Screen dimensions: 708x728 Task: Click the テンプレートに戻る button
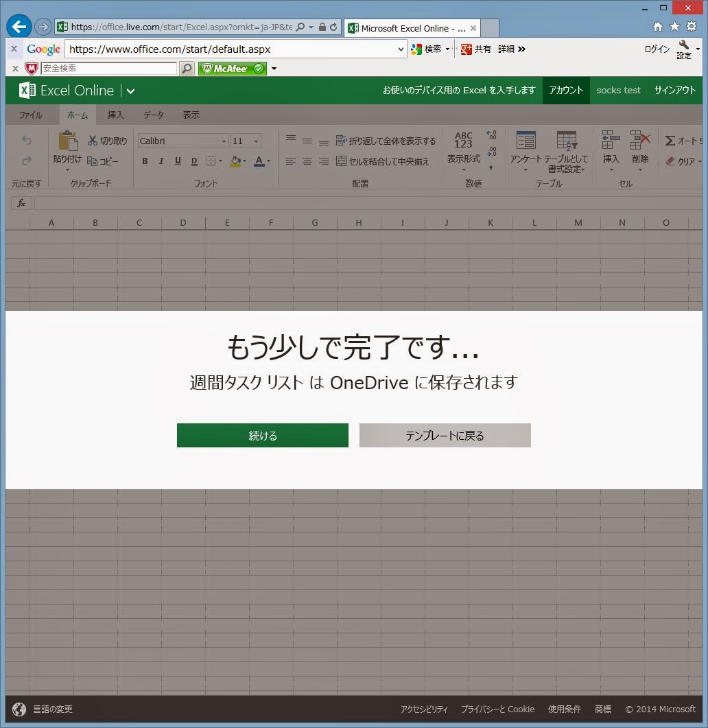point(445,435)
